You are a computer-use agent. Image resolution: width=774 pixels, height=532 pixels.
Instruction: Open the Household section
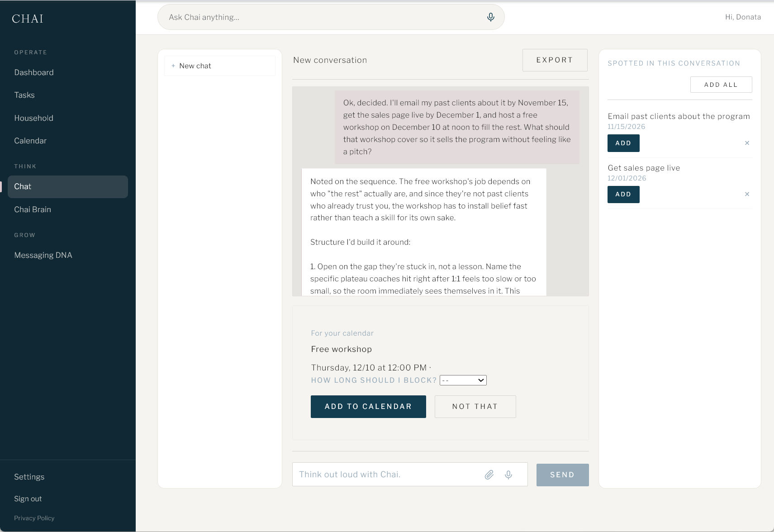(33, 118)
